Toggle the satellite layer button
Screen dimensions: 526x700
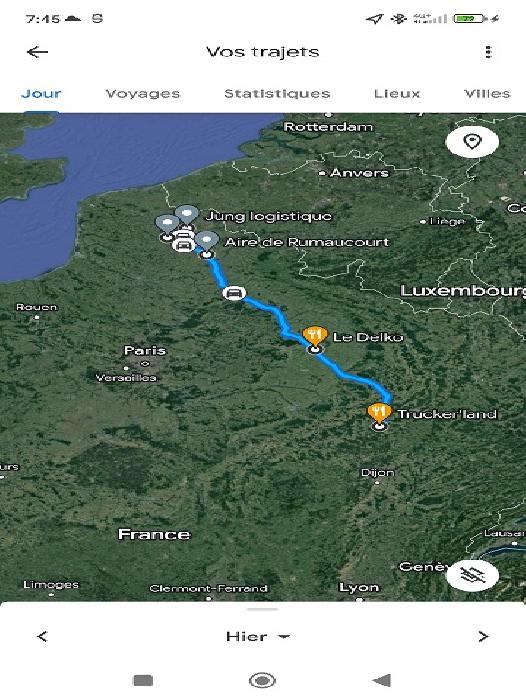click(472, 575)
